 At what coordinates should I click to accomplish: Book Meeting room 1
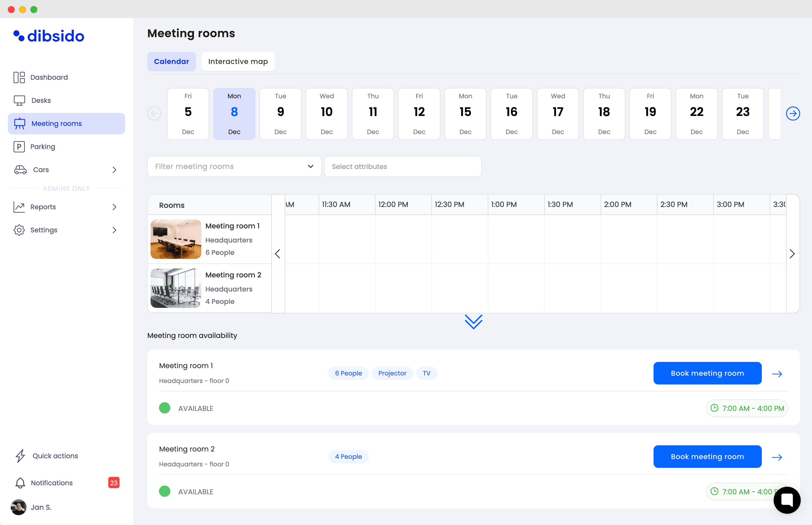pos(707,373)
